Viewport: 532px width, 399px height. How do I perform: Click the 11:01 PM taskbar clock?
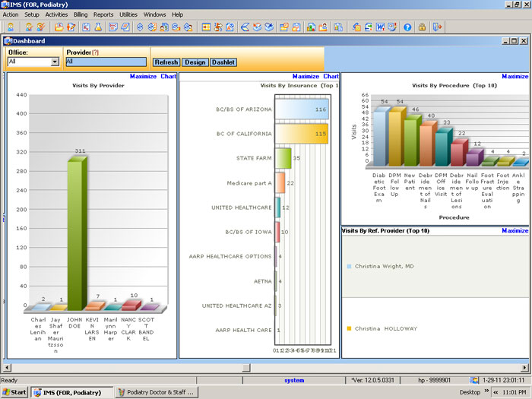(515, 392)
